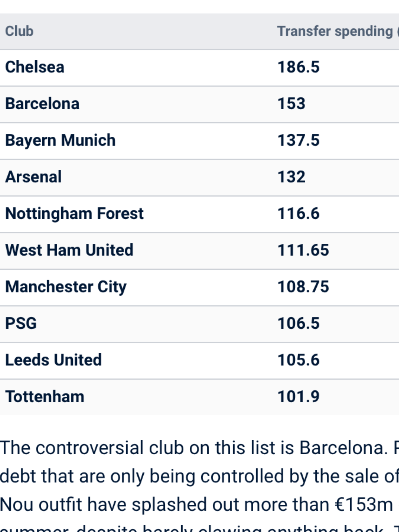Image resolution: width=399 pixels, height=532 pixels.
Task: Click the 137.5 value for Bayern
Action: point(298,140)
